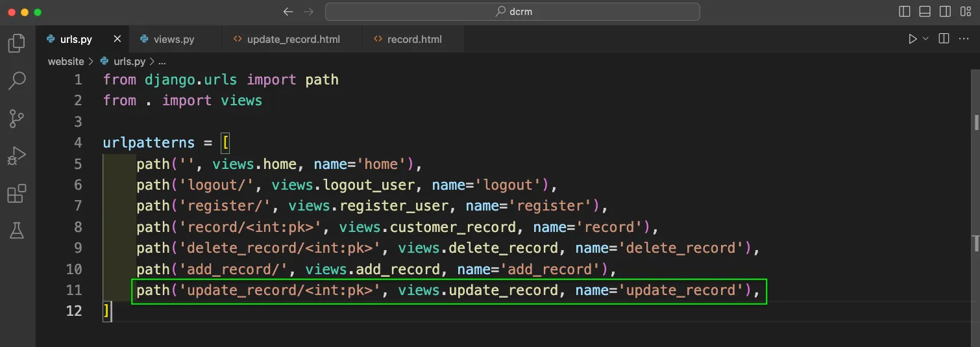This screenshot has width=980, height=347.
Task: Open the Run and Debug view
Action: tap(16, 156)
